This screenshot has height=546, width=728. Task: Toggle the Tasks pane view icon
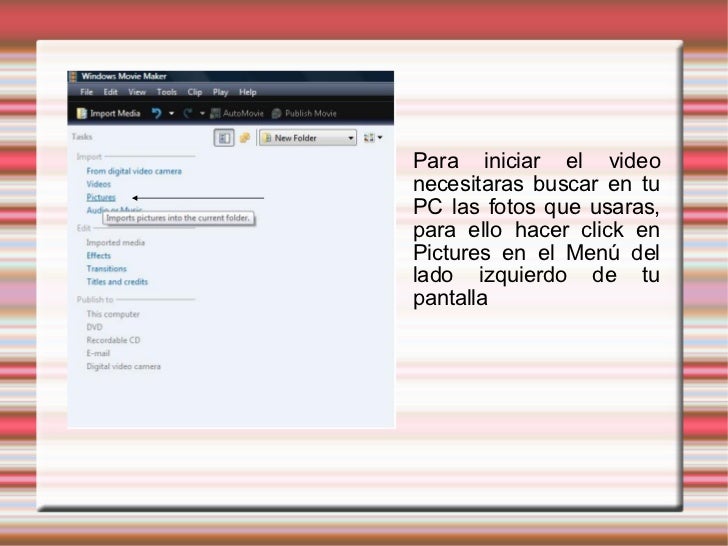point(224,137)
